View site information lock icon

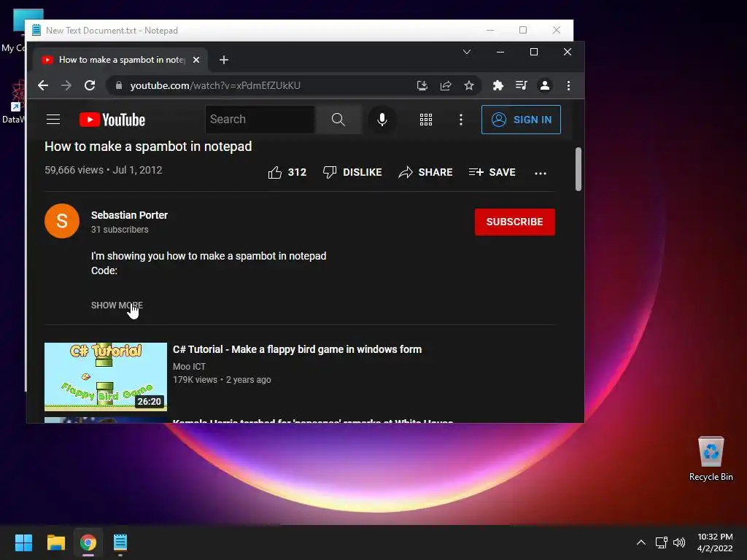click(119, 85)
